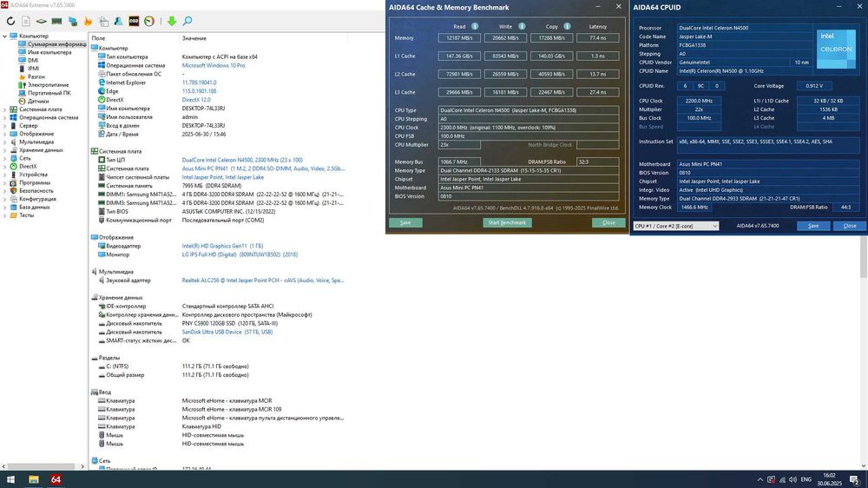
Task: Open the SanDisk Ultra USB Device link
Action: click(227, 333)
